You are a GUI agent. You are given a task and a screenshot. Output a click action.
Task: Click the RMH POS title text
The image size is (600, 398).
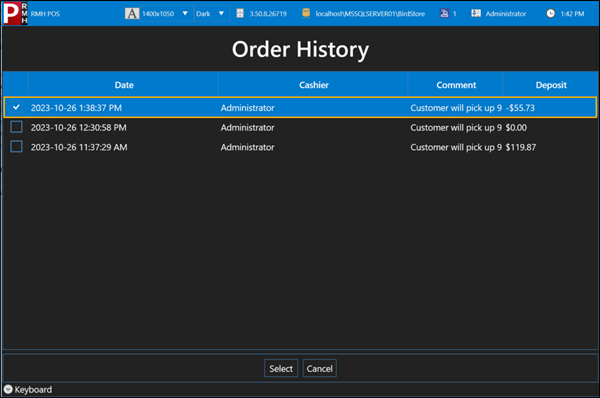45,14
